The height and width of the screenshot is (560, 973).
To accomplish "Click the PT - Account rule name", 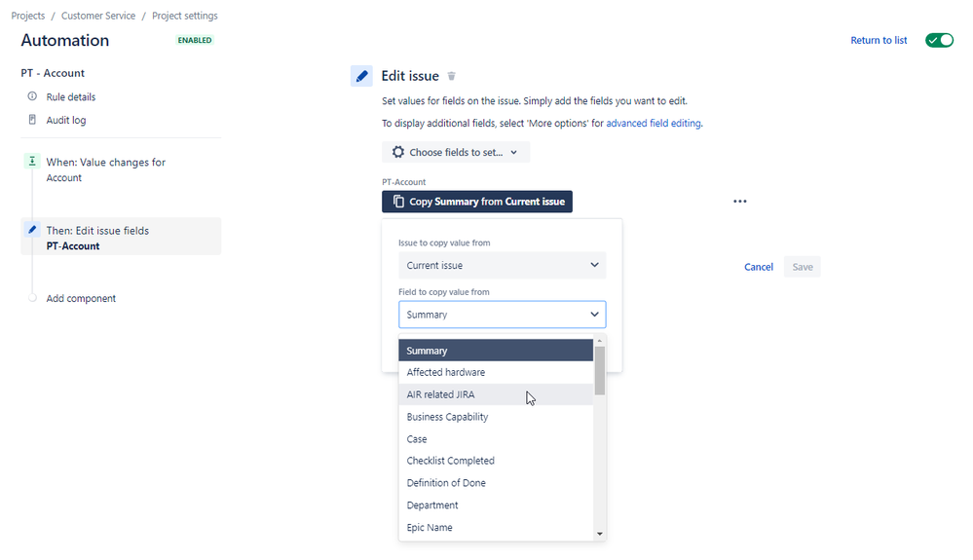I will (53, 73).
